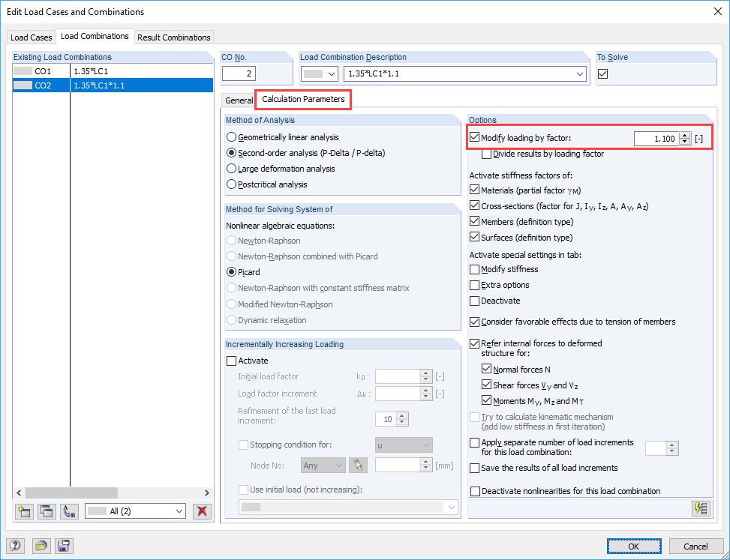Select the Geometrically linear analysis option
The image size is (730, 560).
pyautogui.click(x=233, y=136)
